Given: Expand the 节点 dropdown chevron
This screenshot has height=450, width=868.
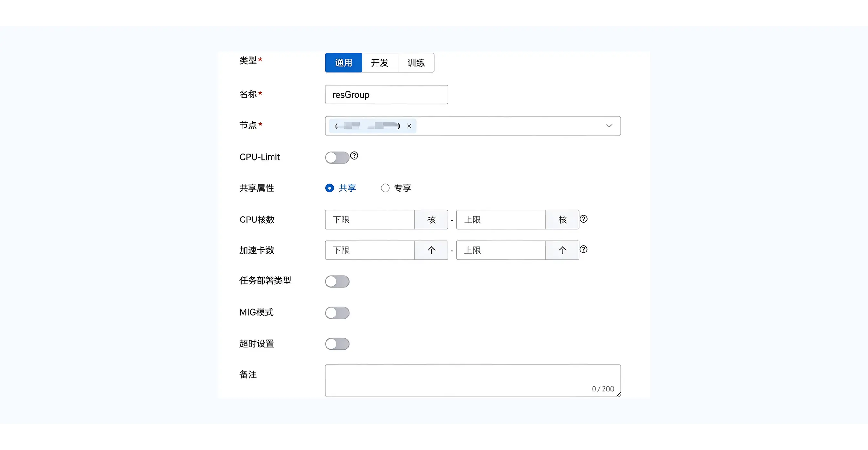Looking at the screenshot, I should point(609,126).
